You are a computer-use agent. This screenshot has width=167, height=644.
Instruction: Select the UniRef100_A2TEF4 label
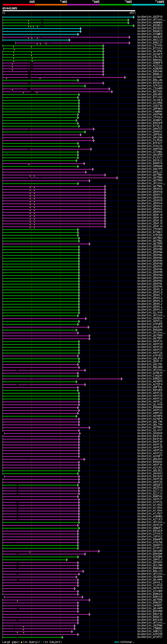click(x=150, y=385)
